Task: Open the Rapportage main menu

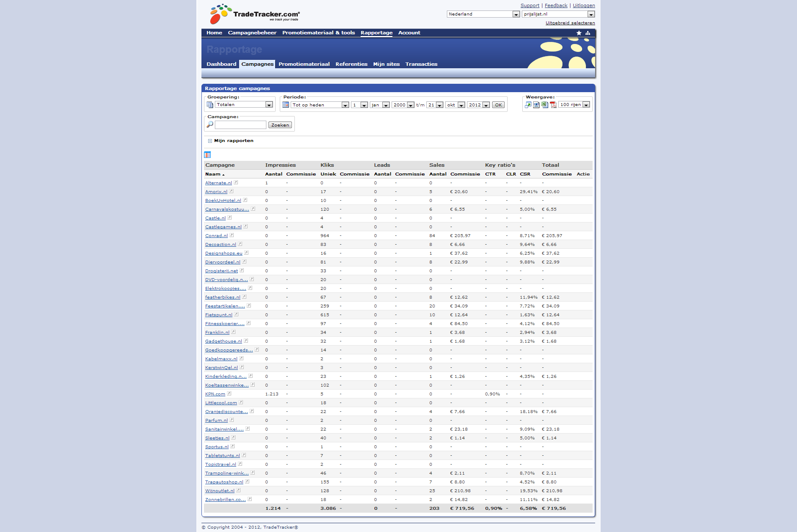Action: pos(377,33)
